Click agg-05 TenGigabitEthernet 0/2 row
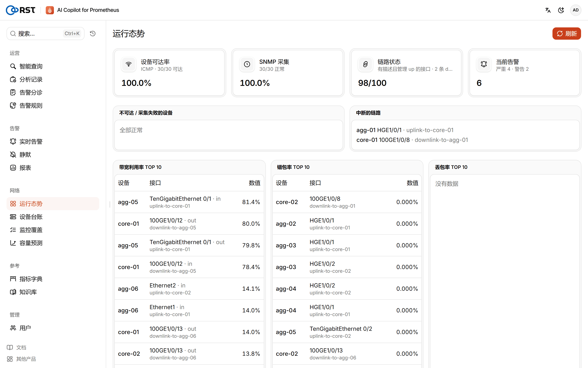588x368 pixels. [x=347, y=332]
